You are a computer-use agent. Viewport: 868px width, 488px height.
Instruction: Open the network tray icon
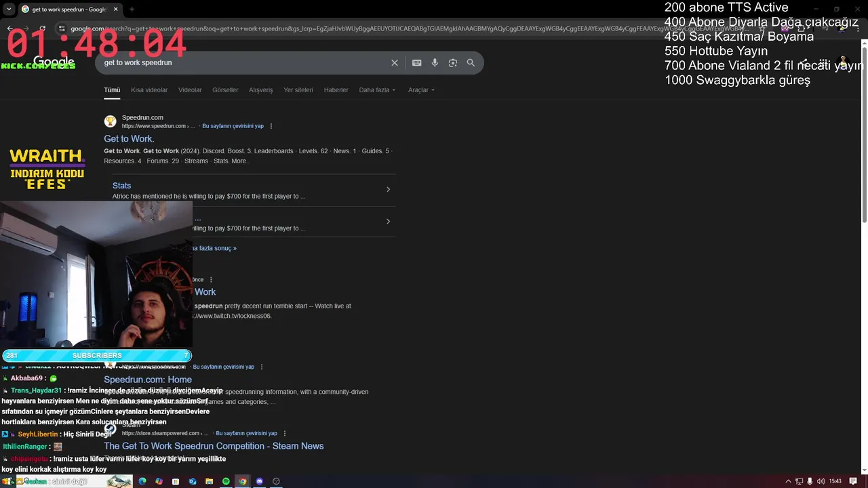point(799,481)
